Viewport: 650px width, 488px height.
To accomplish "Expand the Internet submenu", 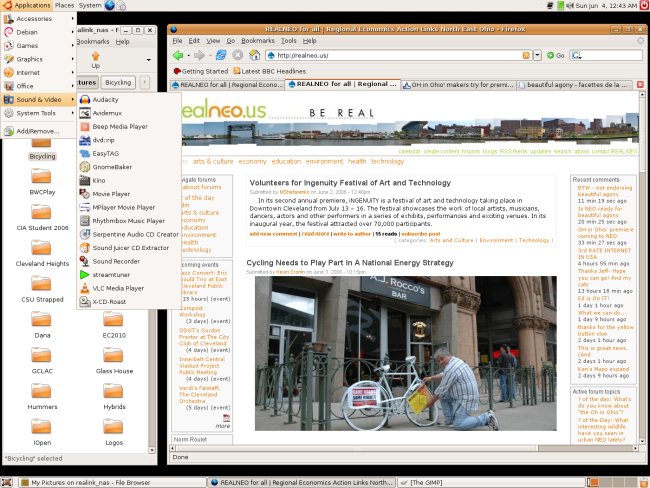I will (39, 73).
